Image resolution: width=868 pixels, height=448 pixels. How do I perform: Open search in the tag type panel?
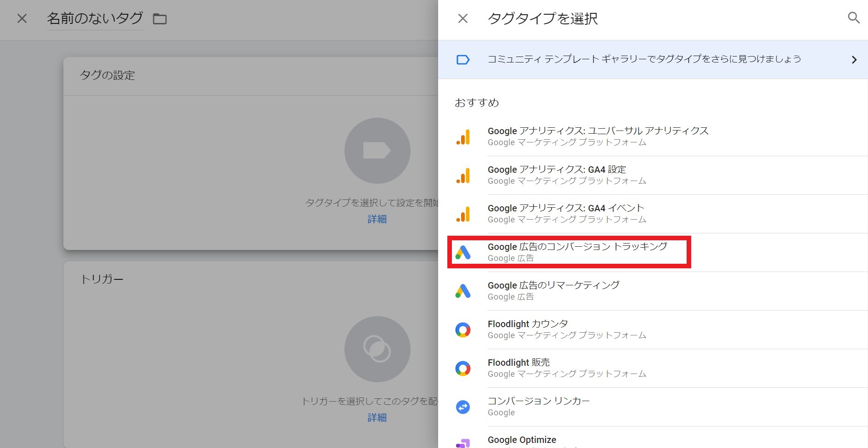pyautogui.click(x=853, y=18)
